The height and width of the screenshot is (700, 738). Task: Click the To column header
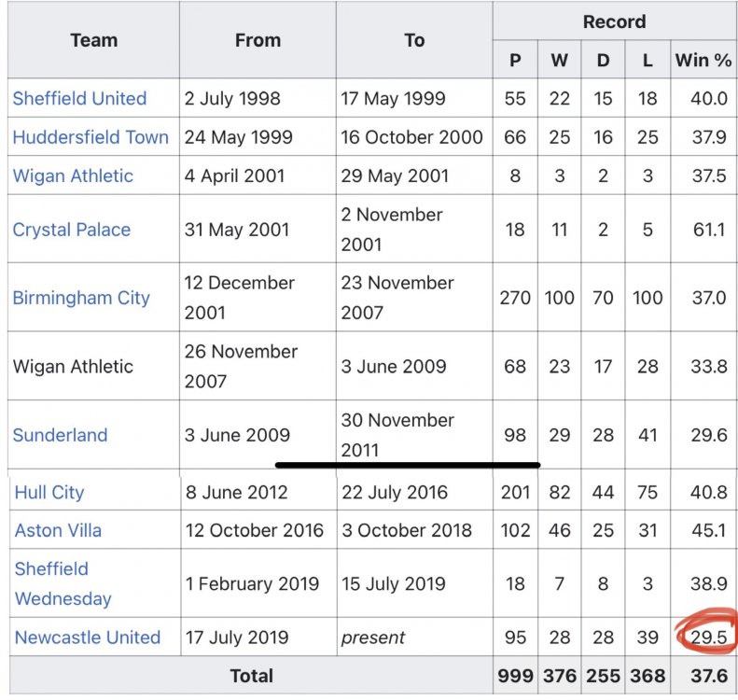[414, 40]
